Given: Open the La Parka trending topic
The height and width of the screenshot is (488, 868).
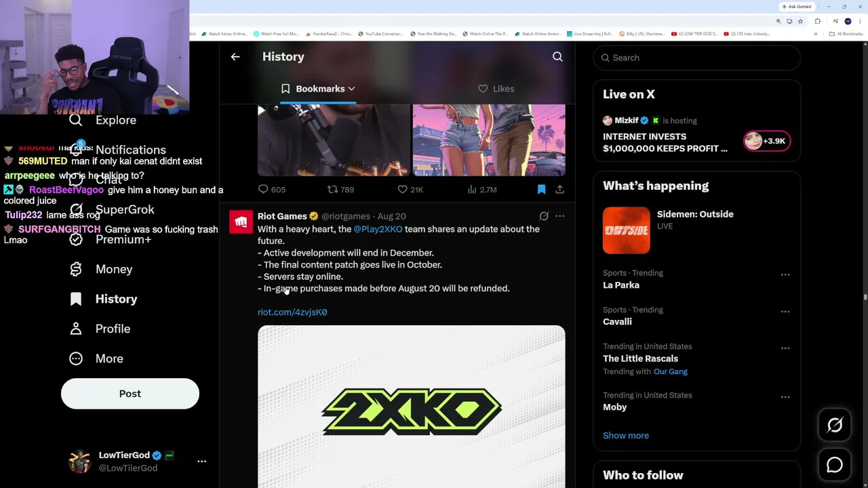Looking at the screenshot, I should [621, 285].
